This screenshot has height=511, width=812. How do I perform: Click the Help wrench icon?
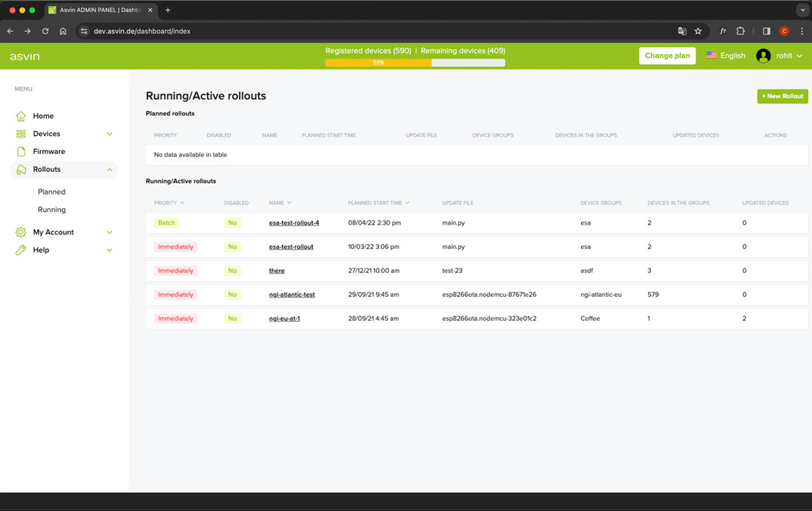coord(21,250)
